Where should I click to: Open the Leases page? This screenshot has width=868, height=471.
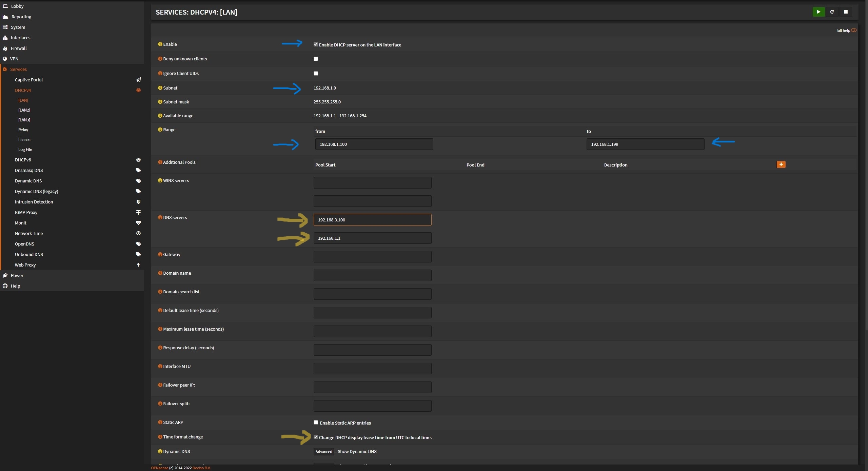click(24, 140)
